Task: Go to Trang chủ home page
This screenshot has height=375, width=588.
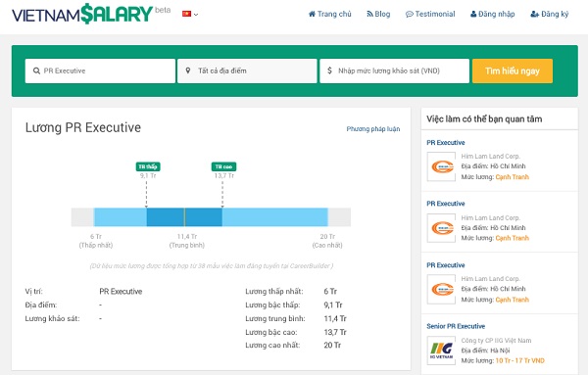Action: (x=329, y=14)
